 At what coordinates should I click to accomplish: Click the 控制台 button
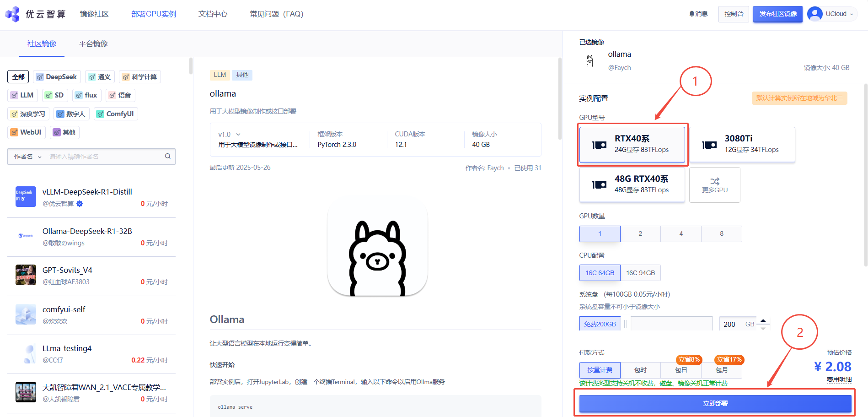[734, 14]
